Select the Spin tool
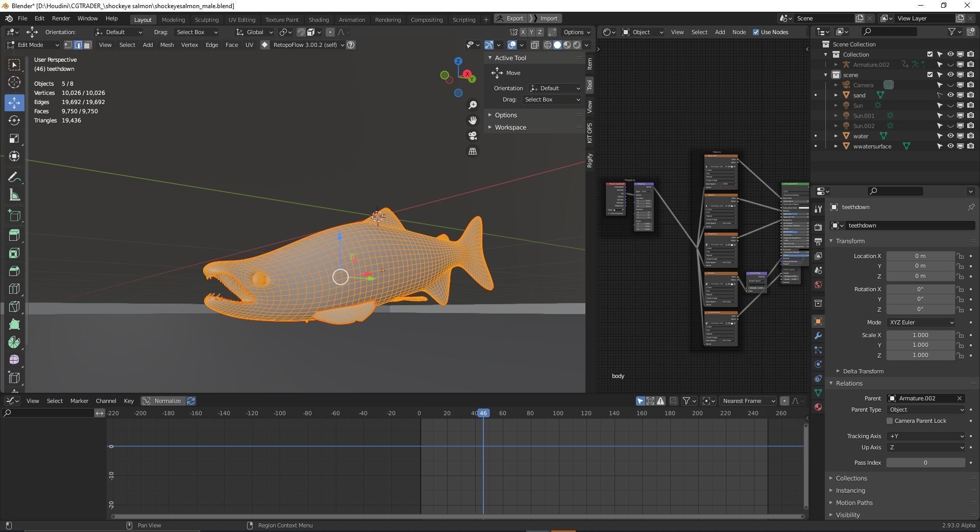 click(x=14, y=342)
